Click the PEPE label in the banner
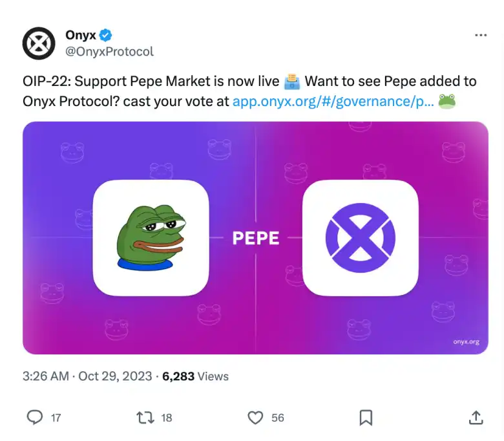504x441 pixels. point(256,238)
